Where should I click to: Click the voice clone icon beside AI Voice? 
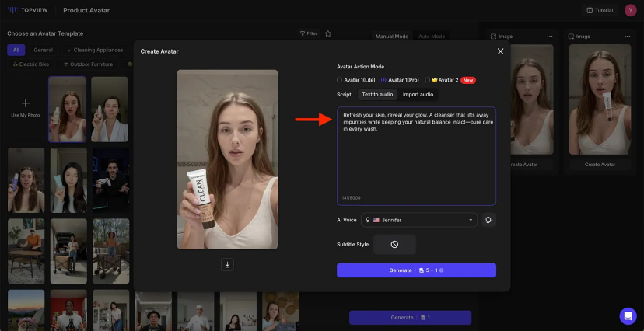[488, 220]
